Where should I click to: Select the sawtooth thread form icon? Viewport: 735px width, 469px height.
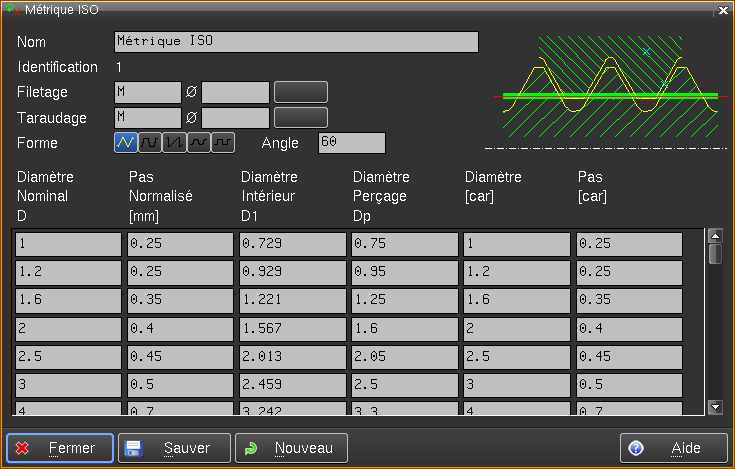(175, 143)
